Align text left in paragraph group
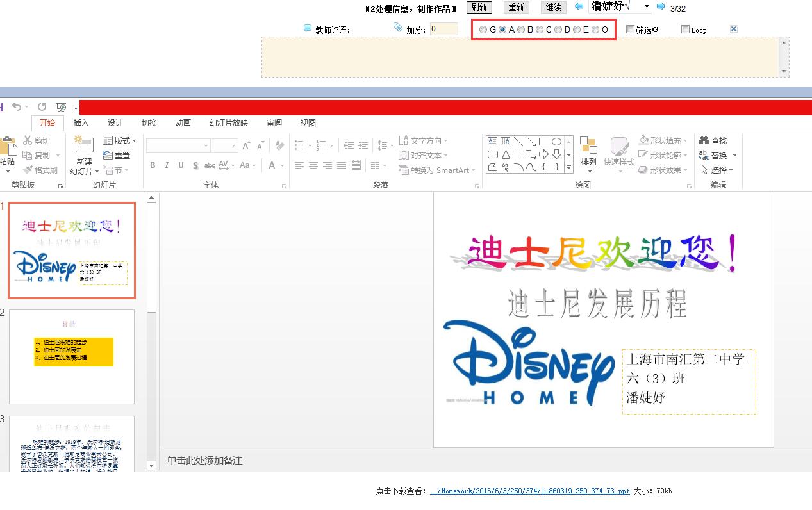The width and height of the screenshot is (812, 510). point(299,165)
